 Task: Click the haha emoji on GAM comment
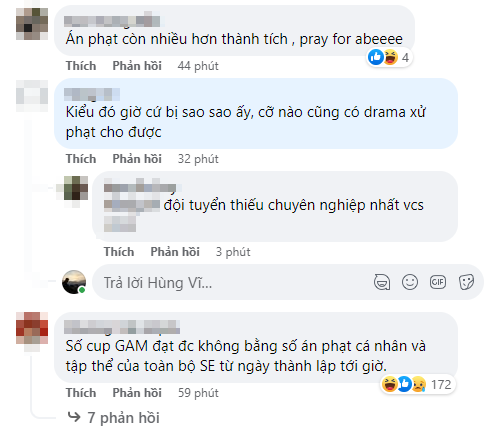(x=389, y=384)
